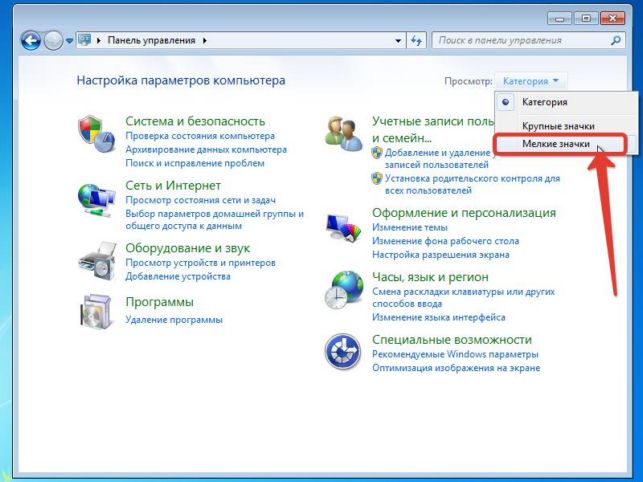Click shield icon beside Установка родительского контроля
The width and height of the screenshot is (643, 482).
(376, 178)
